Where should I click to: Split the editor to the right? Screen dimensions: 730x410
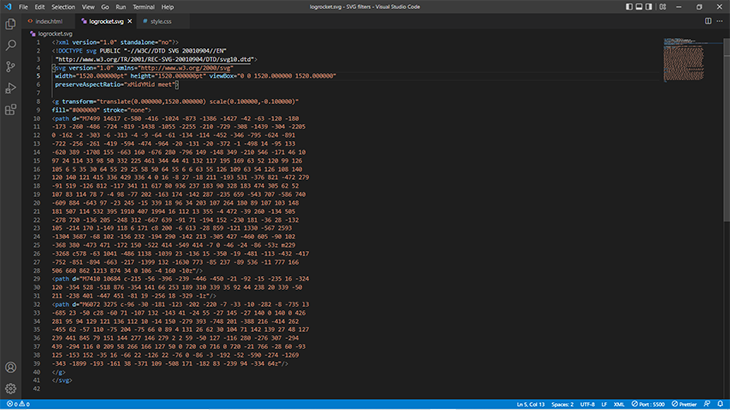click(x=708, y=20)
